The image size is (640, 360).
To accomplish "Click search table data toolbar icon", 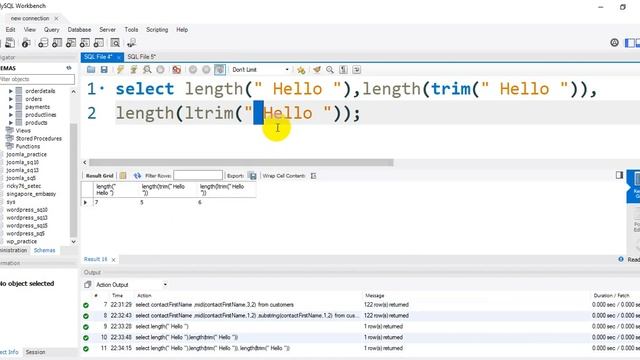I will (115, 43).
